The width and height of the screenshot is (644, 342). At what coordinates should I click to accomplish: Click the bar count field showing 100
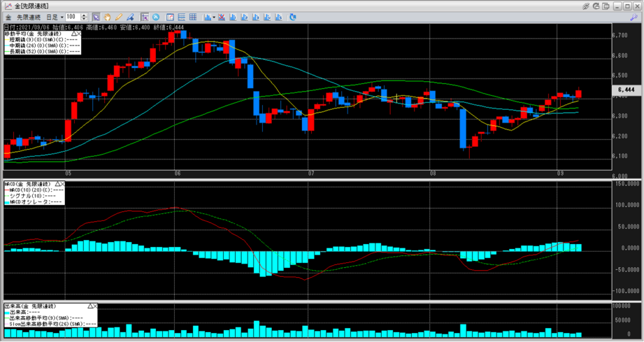pyautogui.click(x=73, y=17)
